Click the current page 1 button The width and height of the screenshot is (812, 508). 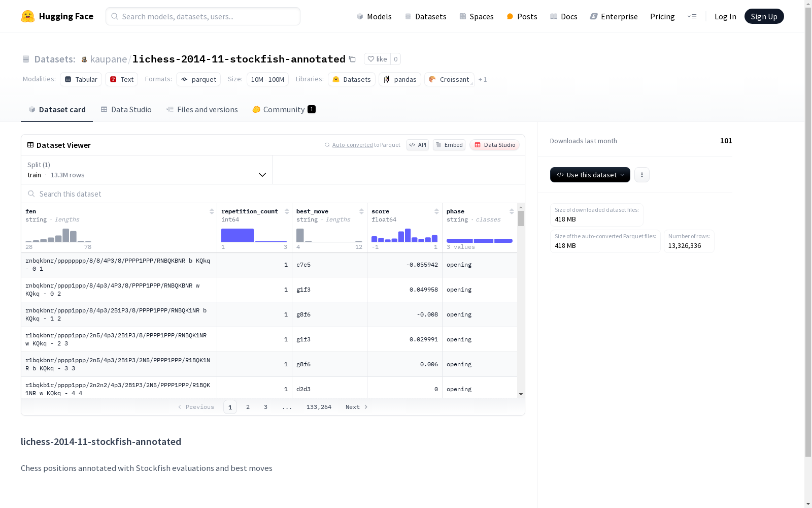[230, 407]
